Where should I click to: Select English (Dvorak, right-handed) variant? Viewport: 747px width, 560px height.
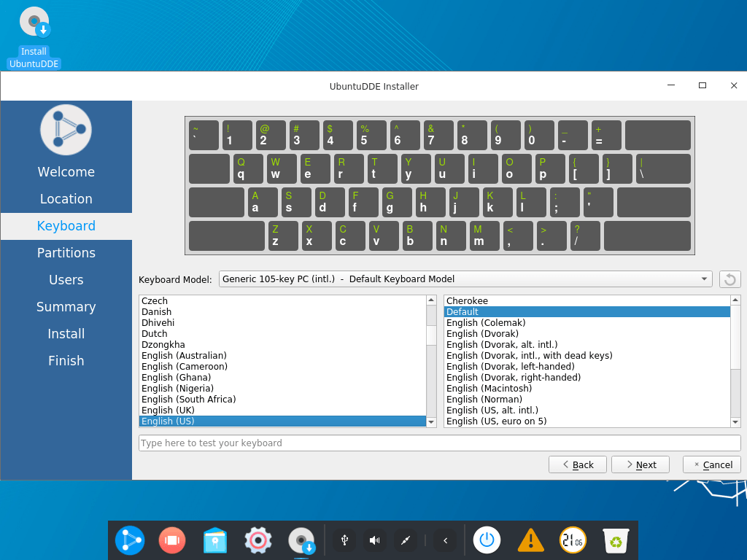(x=587, y=378)
